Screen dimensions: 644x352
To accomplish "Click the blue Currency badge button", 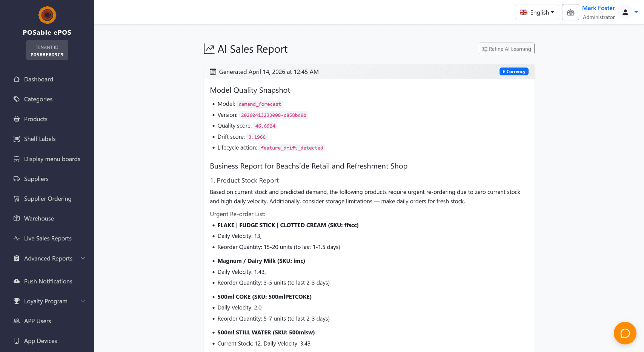I will pos(514,72).
